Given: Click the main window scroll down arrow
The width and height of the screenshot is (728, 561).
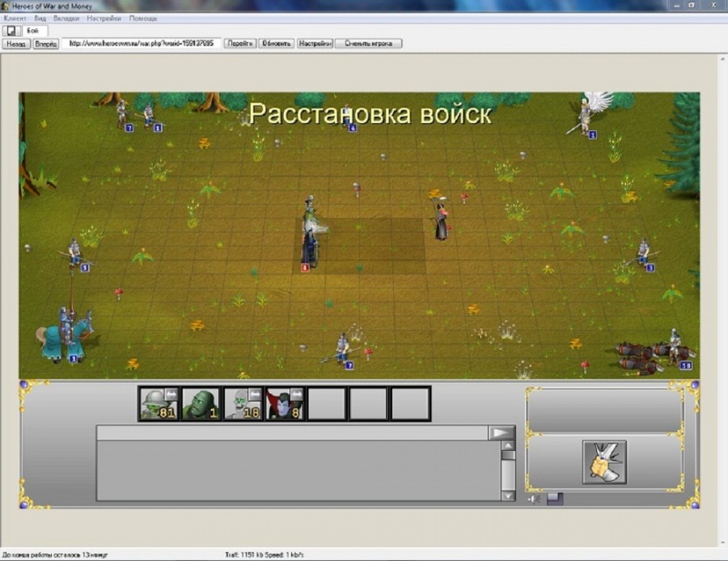Looking at the screenshot, I should (x=722, y=542).
